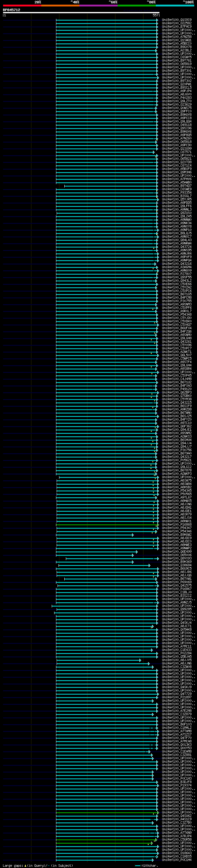Viewport: 197px width, 868px height.
Task: Click the short alignment bar for UniRef100_B9HUW2
Action: 95,535
